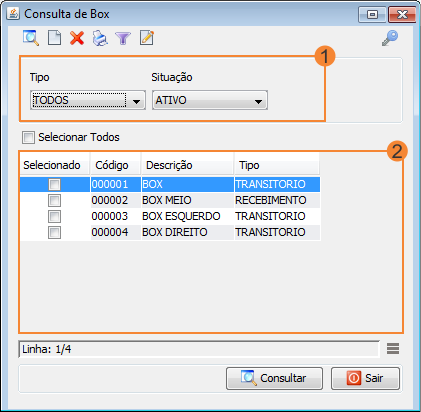The height and width of the screenshot is (412, 421).
Task: Click the magnifier search toolbar icon
Action: (x=31, y=38)
